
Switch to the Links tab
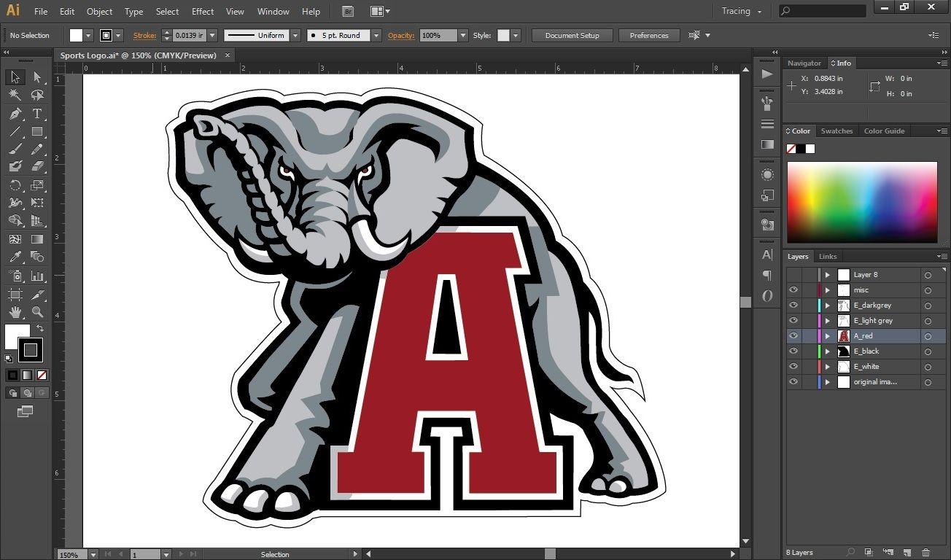pos(828,257)
